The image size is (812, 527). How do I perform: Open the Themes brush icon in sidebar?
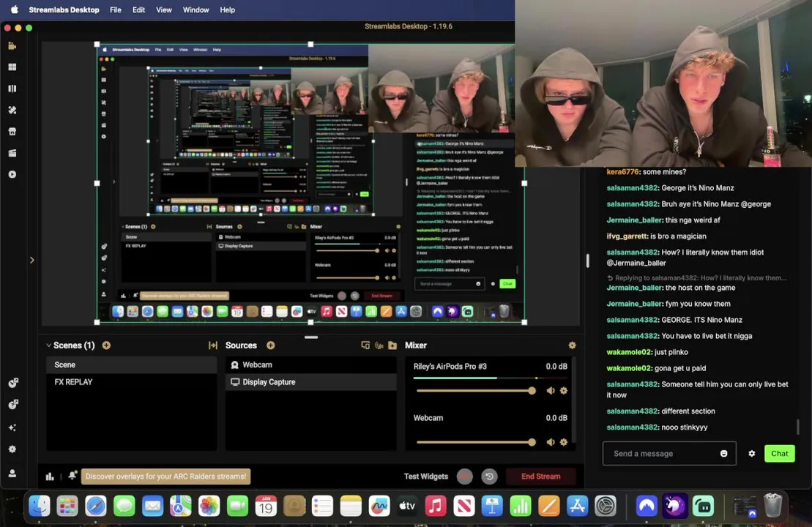click(x=12, y=111)
